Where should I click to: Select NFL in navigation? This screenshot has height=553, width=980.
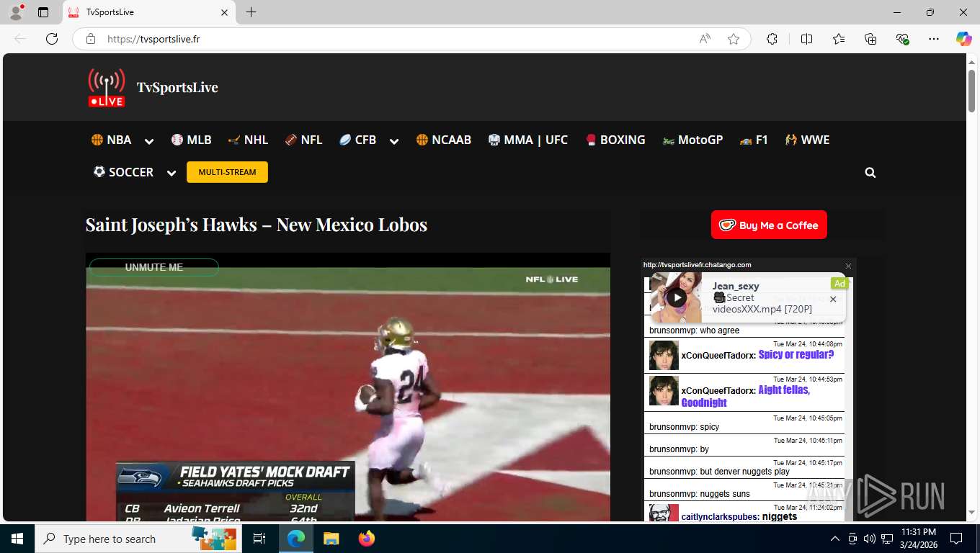pyautogui.click(x=303, y=140)
